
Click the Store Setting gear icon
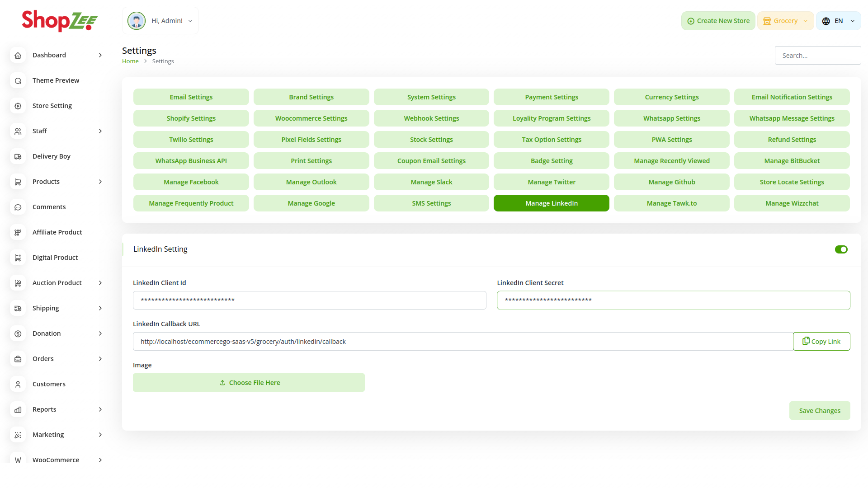click(x=18, y=106)
